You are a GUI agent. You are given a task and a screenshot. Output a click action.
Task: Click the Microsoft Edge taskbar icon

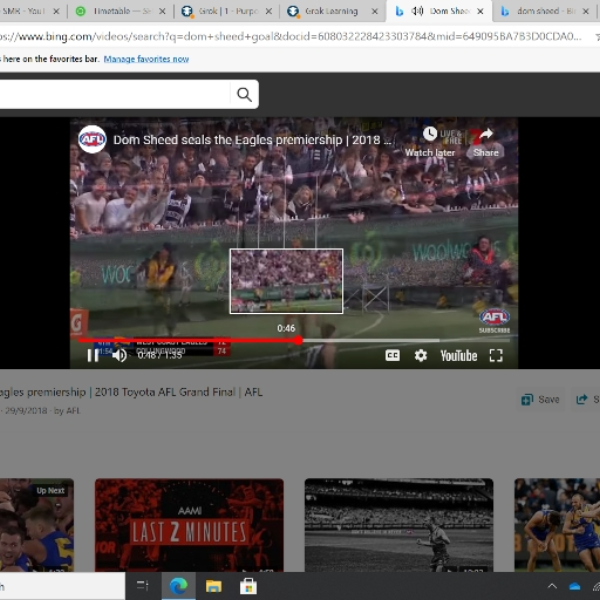(178, 586)
